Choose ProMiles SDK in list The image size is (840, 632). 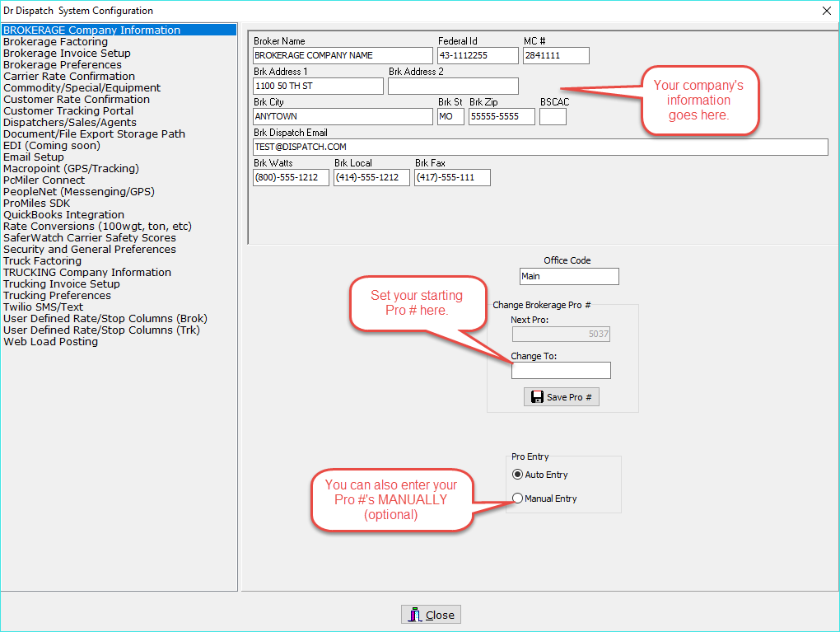point(36,204)
